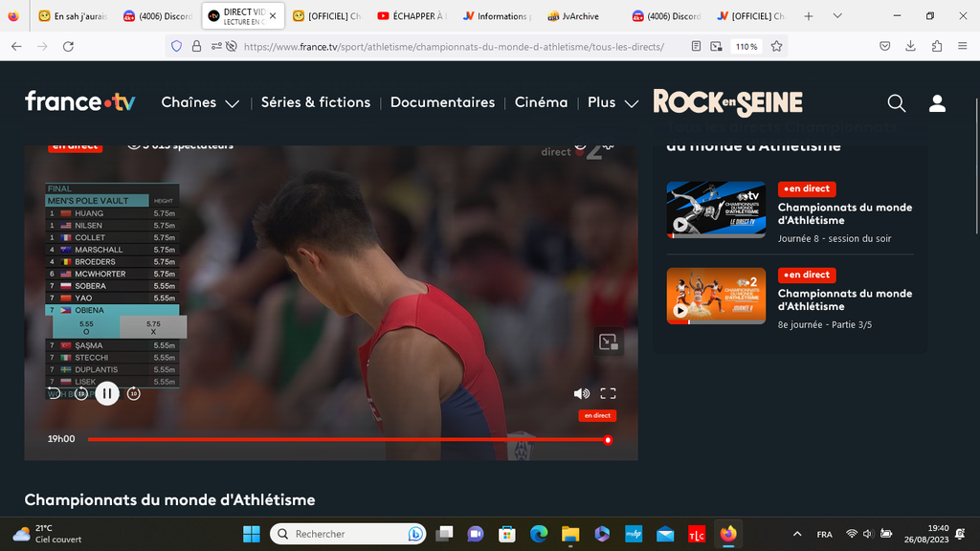Click the france.tv logo
Screen dimensions: 980x551
pyautogui.click(x=80, y=101)
